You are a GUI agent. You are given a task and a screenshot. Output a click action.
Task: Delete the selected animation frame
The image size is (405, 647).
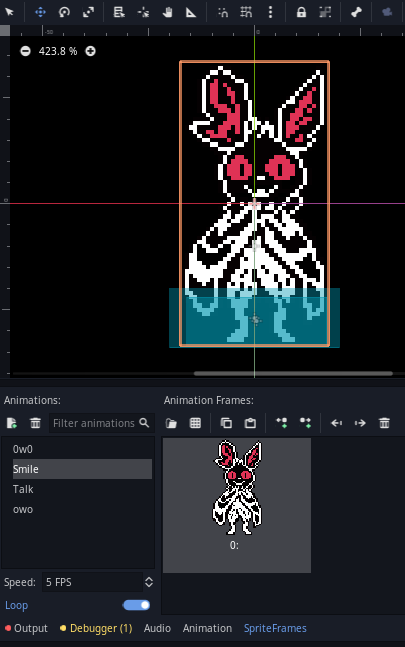[384, 423]
